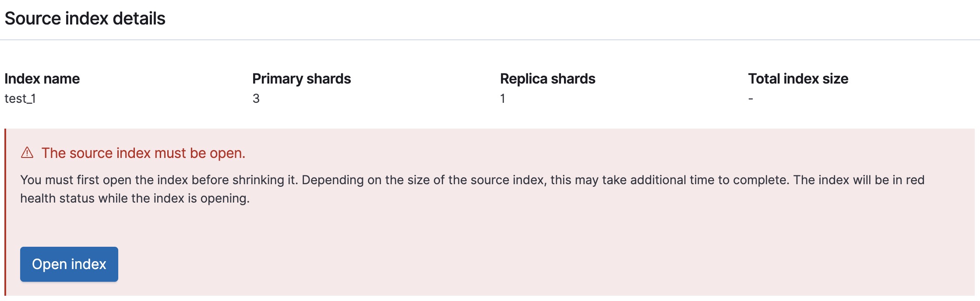Click the 'health status while the index is opening' line
Screen dimensions: 980x301
[135, 198]
